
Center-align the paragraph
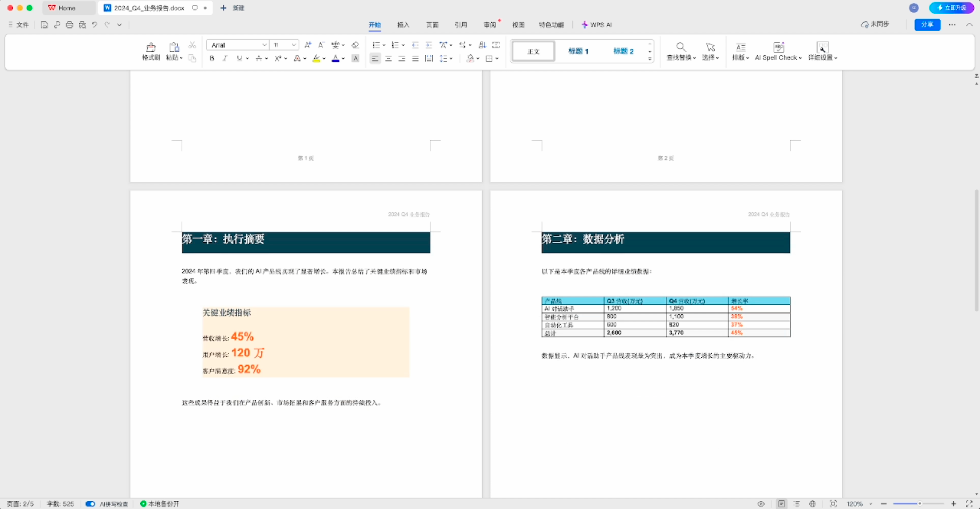(388, 59)
